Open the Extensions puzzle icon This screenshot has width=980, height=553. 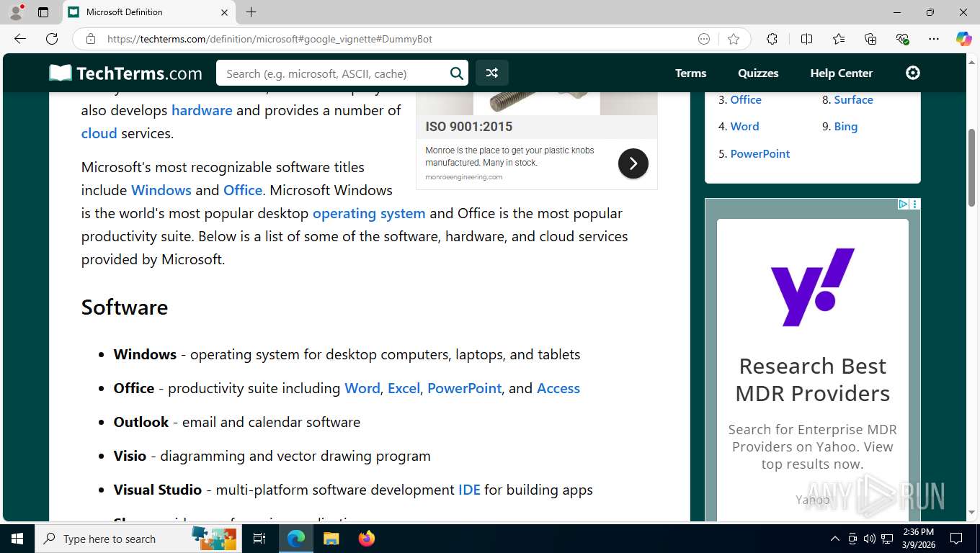[772, 39]
